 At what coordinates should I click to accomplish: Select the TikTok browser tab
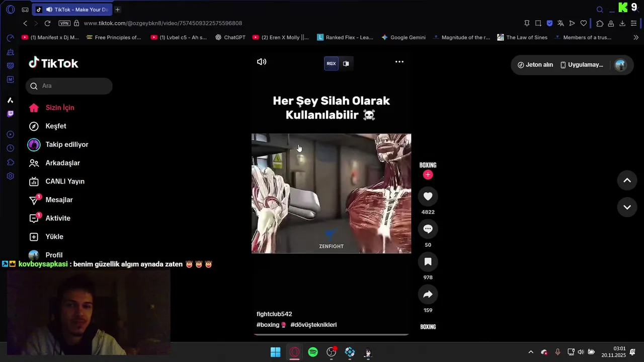pyautogui.click(x=72, y=10)
